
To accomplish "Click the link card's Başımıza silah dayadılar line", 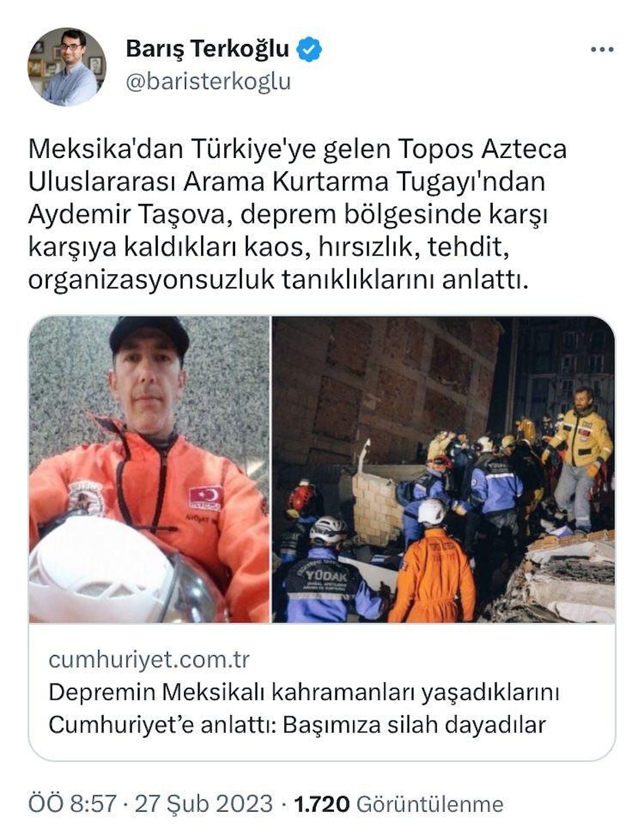I will [x=414, y=725].
